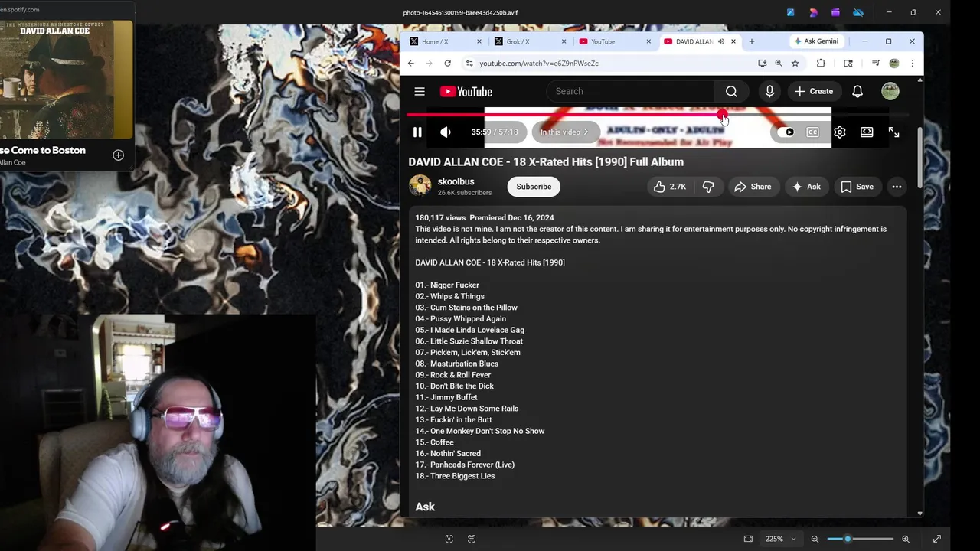
Task: Install app icon in address bar
Action: click(x=762, y=64)
